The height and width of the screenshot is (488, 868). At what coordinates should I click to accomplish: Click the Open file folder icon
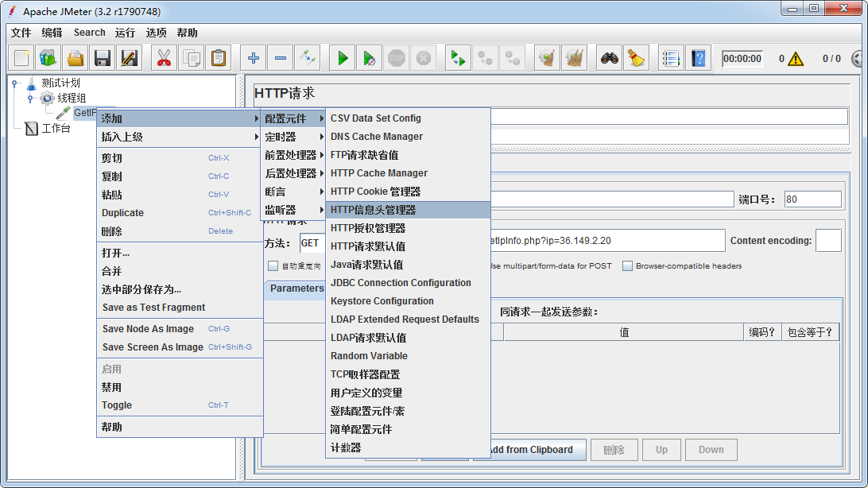point(76,58)
